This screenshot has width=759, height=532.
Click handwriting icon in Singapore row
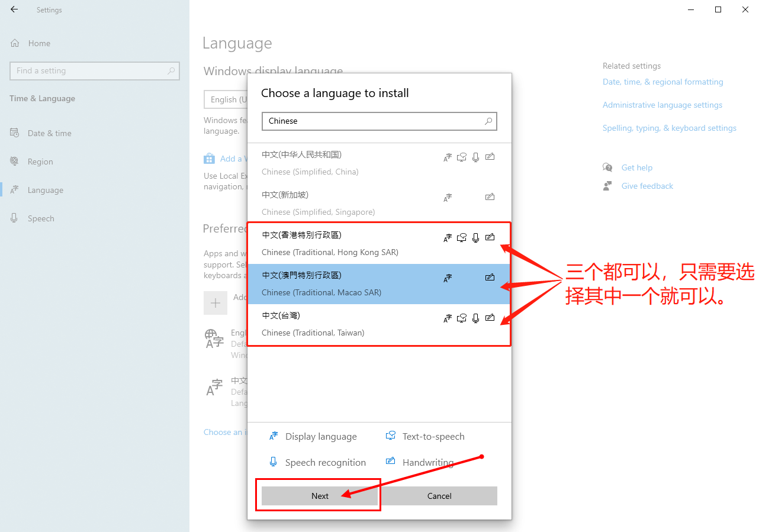(490, 197)
